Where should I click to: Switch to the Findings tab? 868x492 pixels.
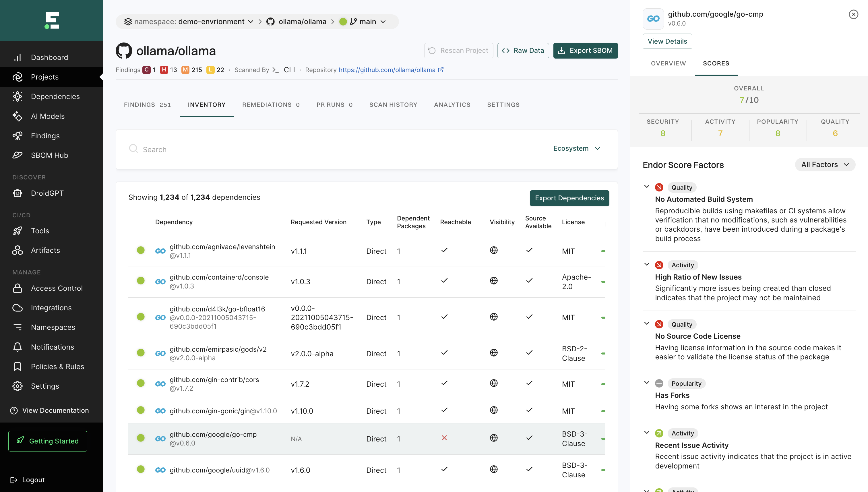pos(147,105)
